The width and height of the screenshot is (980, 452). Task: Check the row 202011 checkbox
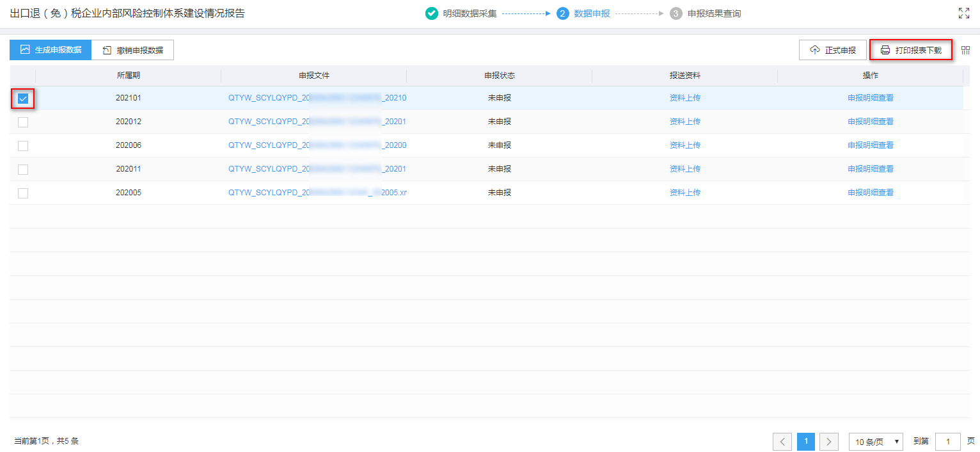point(23,170)
